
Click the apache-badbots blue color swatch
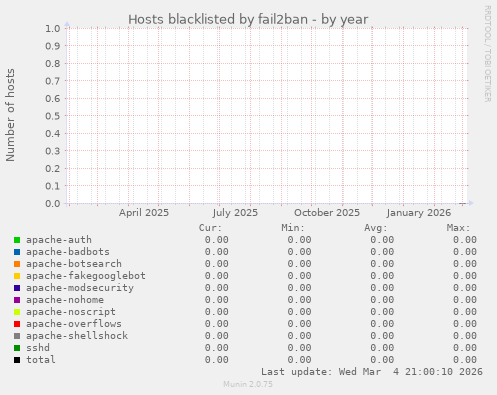[17, 252]
